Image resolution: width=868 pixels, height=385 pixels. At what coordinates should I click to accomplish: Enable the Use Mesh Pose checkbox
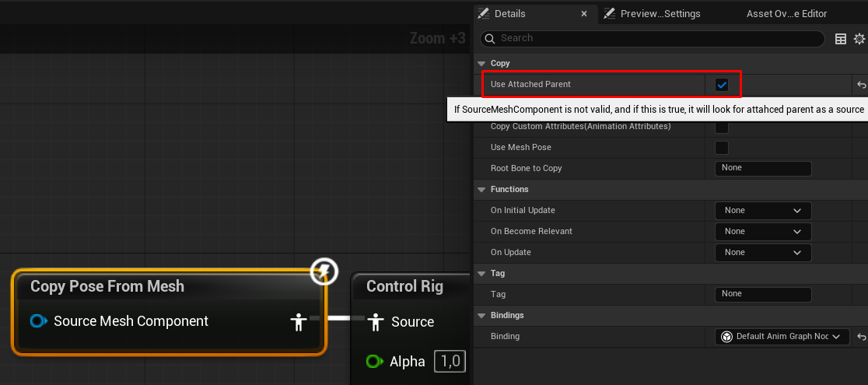[722, 148]
